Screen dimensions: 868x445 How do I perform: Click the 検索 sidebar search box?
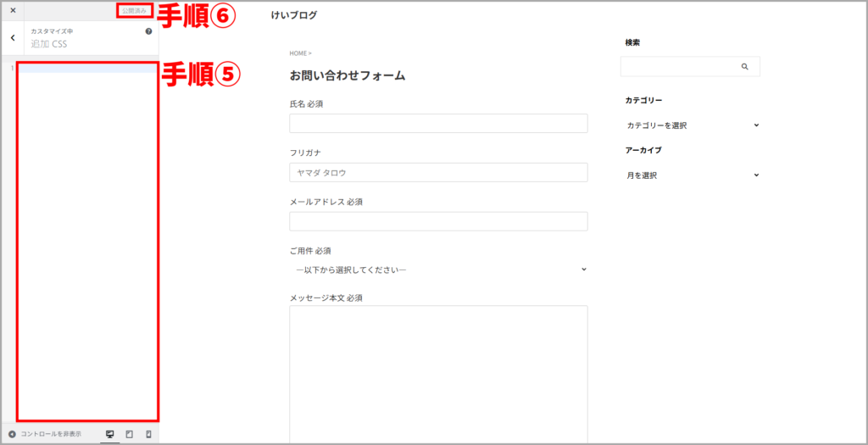click(678, 66)
